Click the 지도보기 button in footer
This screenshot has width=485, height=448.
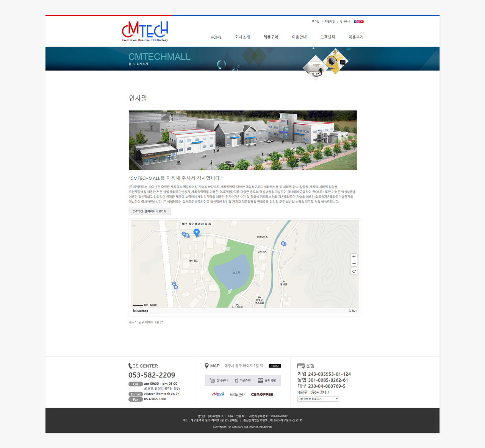click(275, 366)
